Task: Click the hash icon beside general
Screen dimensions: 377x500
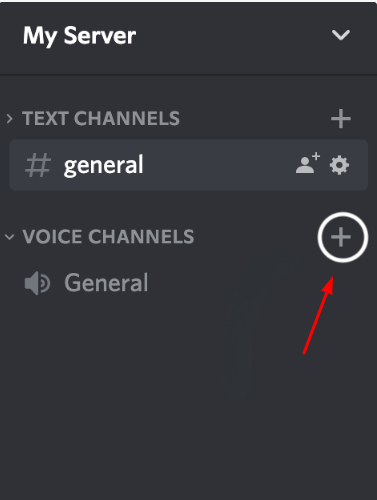Action: (38, 165)
